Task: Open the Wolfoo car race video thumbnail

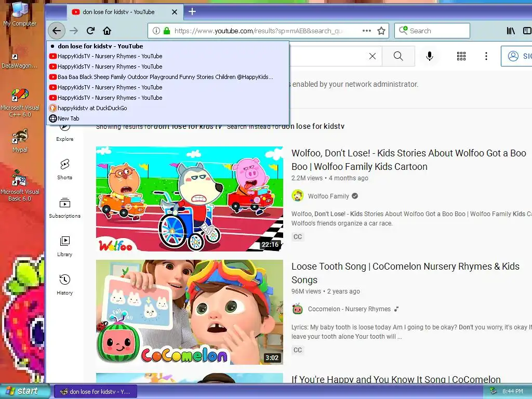Action: (189, 199)
